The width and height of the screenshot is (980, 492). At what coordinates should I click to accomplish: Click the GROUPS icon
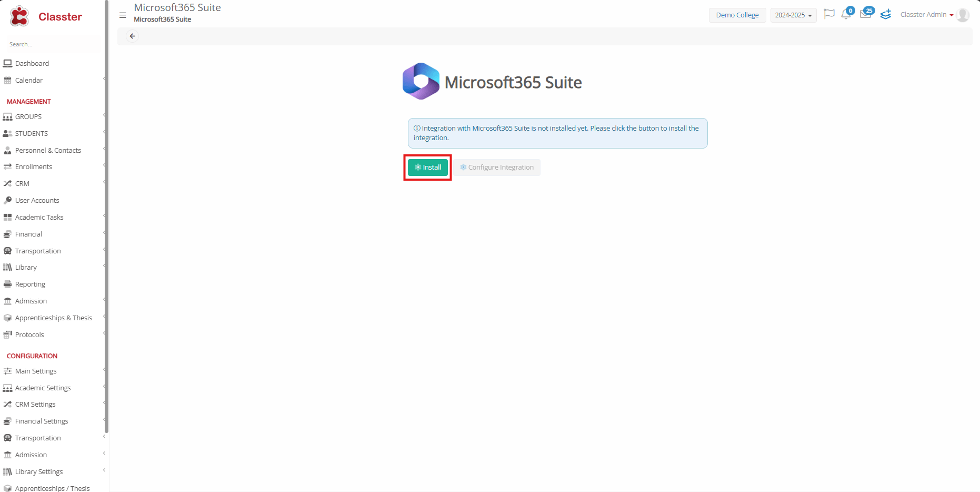7,116
